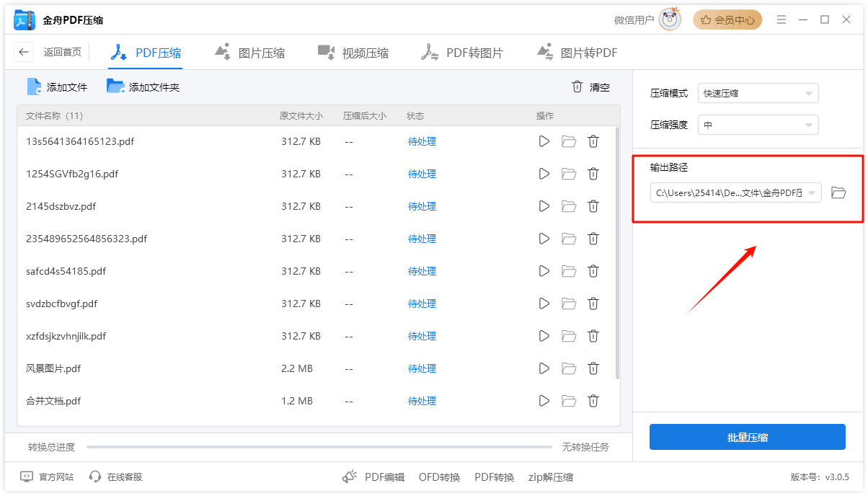Open the 会员中心 button
Viewport: 868px width, 496px height.
pyautogui.click(x=727, y=20)
